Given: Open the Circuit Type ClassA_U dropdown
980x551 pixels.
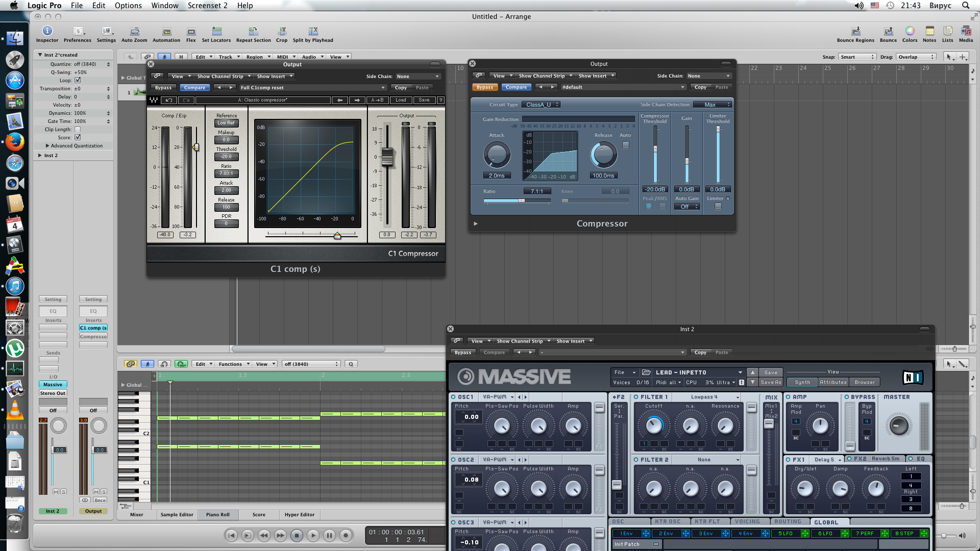Looking at the screenshot, I should (x=541, y=105).
